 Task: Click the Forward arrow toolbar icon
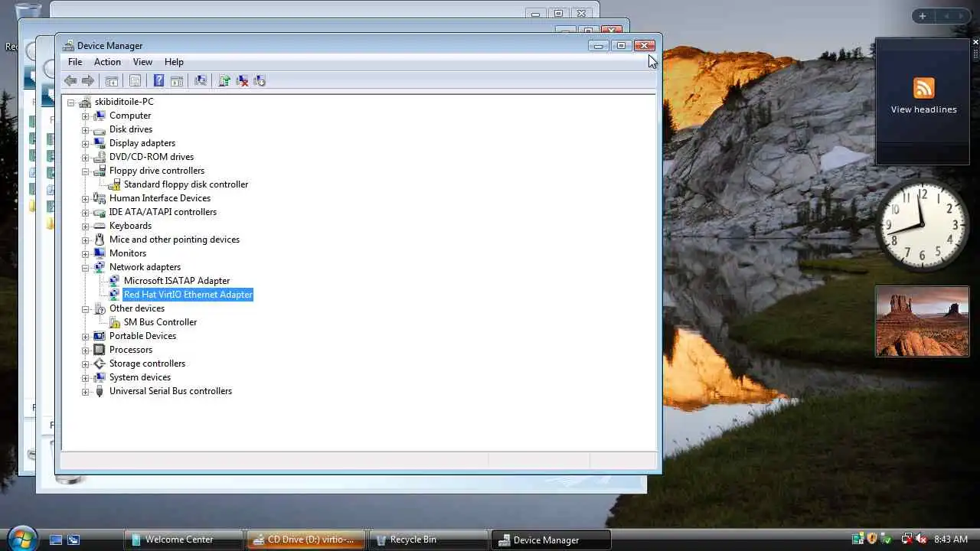88,80
